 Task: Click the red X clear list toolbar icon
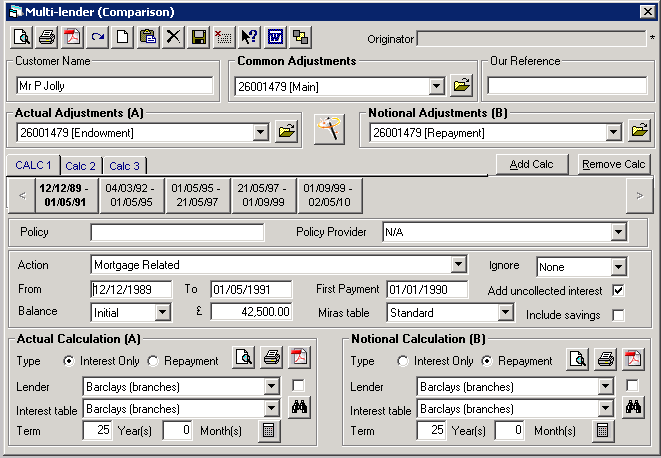pos(224,37)
